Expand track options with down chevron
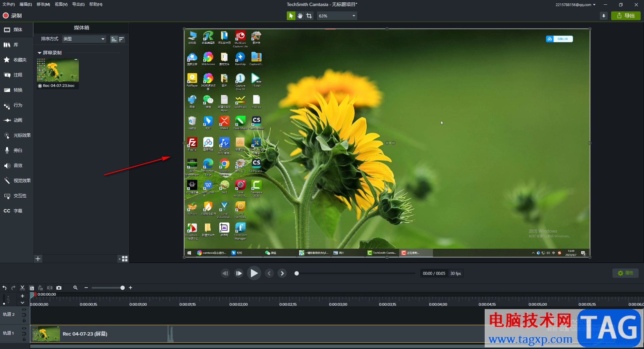644x349 pixels. [x=22, y=303]
